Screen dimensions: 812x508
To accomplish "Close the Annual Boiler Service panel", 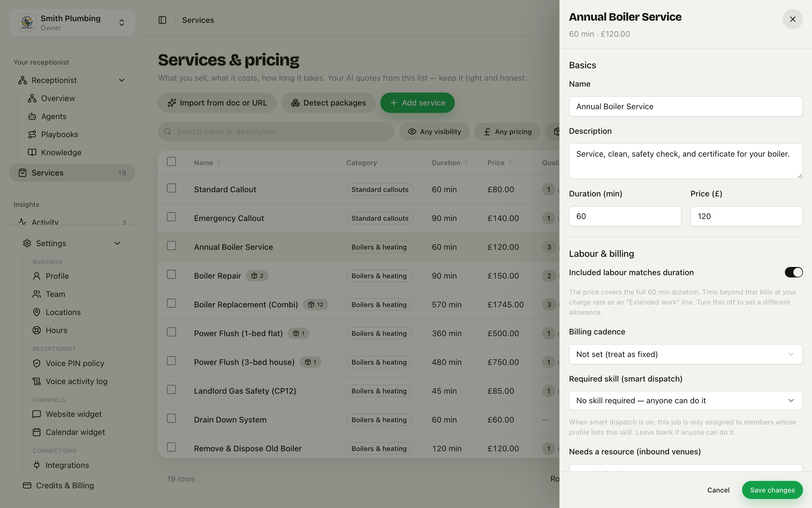I will (793, 19).
